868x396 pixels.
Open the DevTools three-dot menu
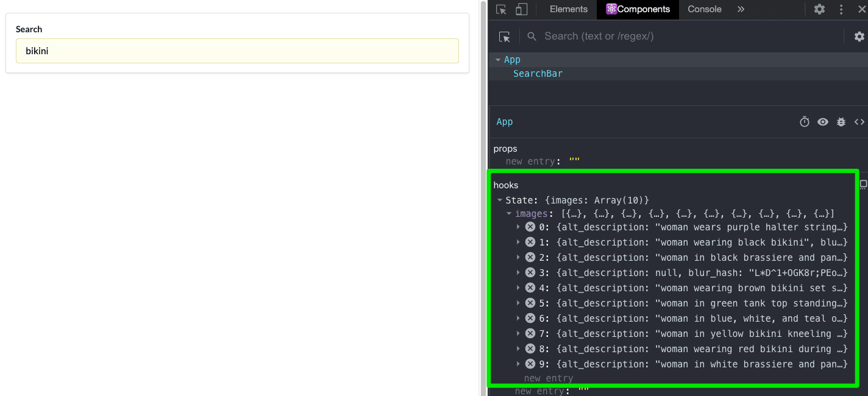tap(841, 9)
